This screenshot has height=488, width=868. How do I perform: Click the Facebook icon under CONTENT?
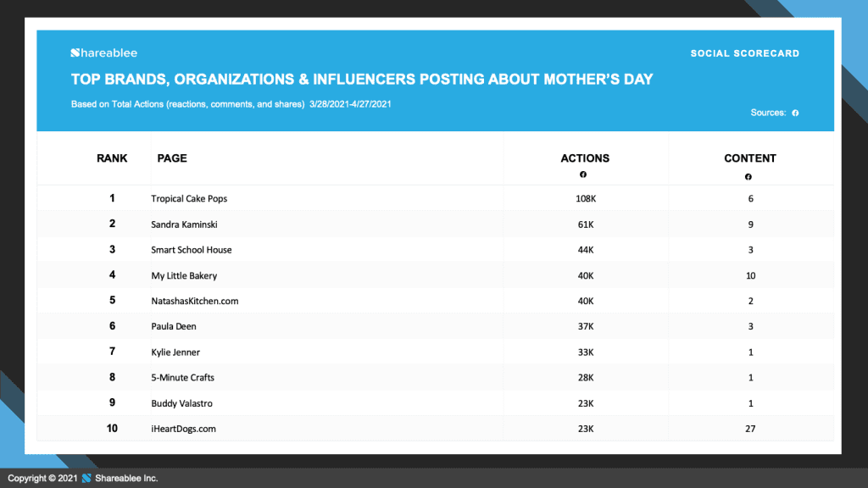coord(748,176)
